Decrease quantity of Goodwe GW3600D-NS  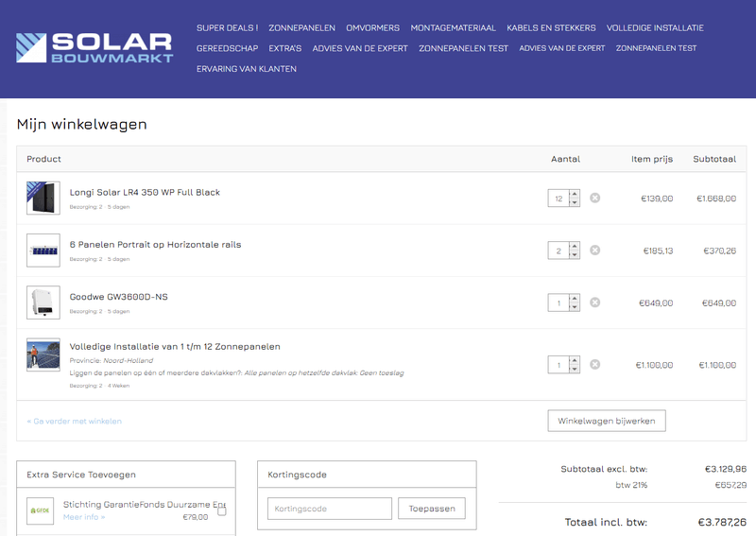(x=575, y=306)
